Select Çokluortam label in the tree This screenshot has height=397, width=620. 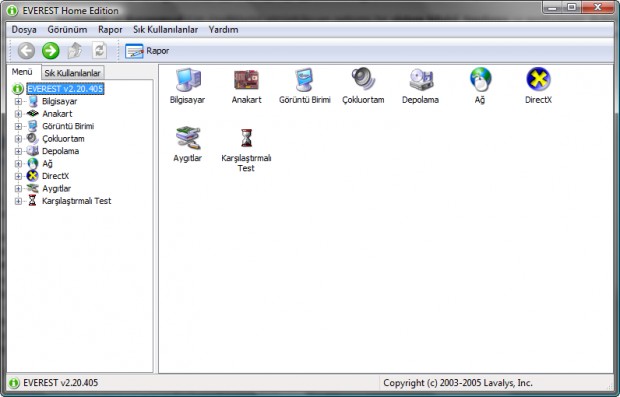coord(63,138)
